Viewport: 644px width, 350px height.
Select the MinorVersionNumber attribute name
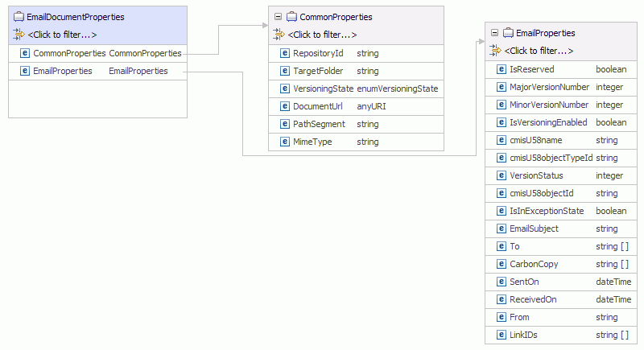(549, 105)
